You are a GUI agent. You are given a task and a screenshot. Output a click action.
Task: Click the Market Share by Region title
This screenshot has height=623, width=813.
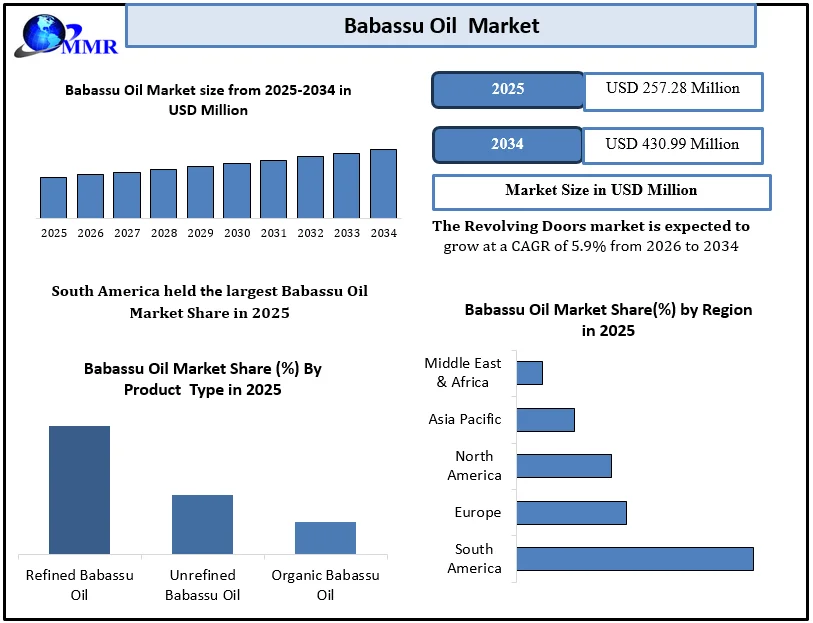[x=608, y=320]
